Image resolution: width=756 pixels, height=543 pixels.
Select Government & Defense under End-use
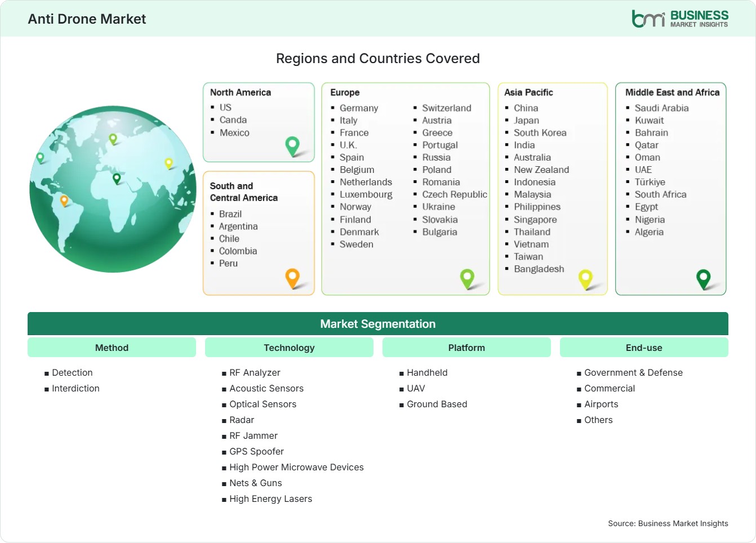pos(633,372)
